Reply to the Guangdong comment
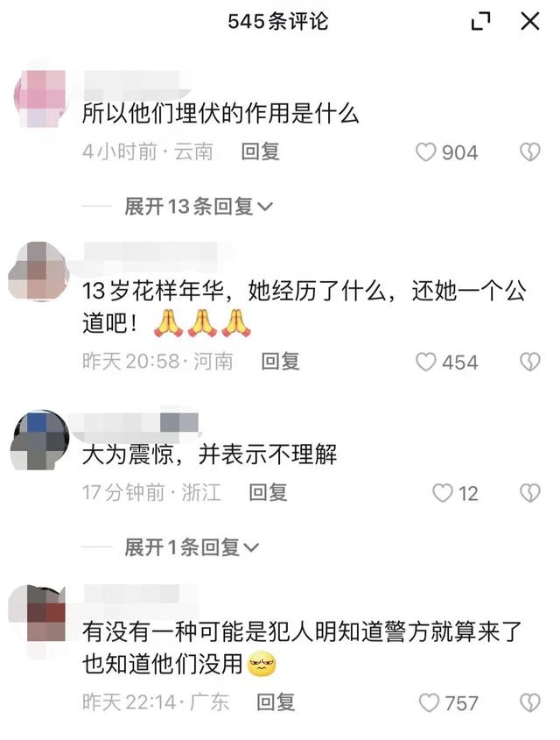This screenshot has width=560, height=740. coord(276,702)
